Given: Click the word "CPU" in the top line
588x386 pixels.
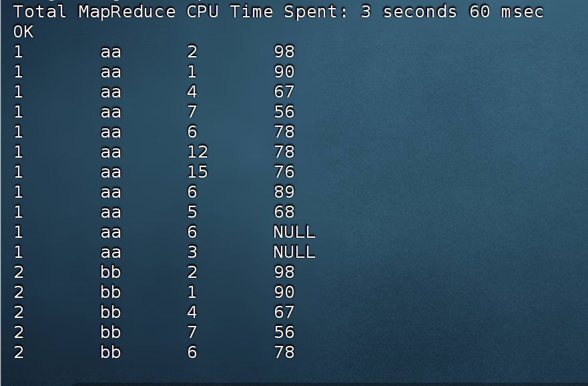Looking at the screenshot, I should pos(202,12).
